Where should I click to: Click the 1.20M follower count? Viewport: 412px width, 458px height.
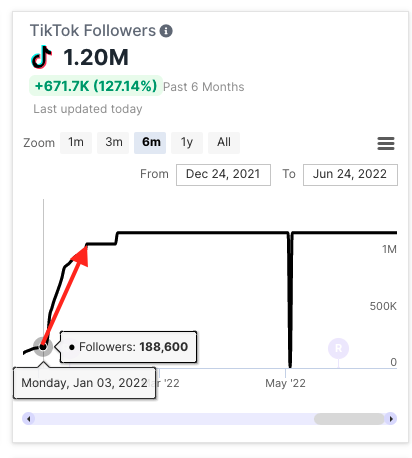point(96,57)
